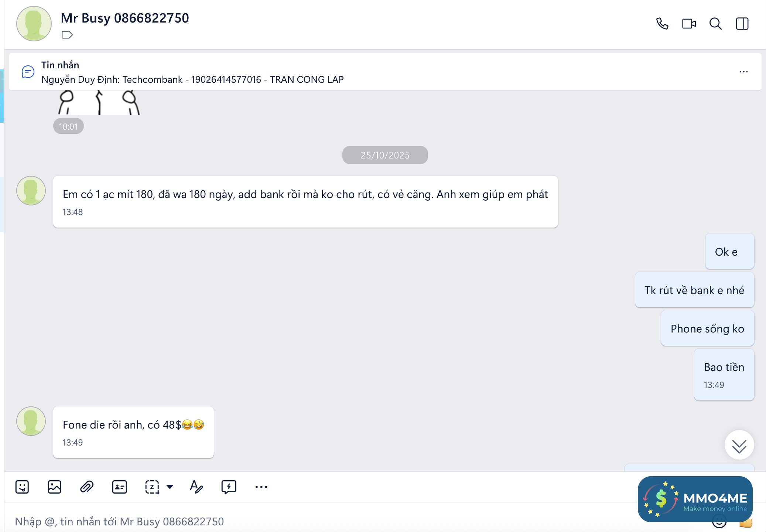Attach an image to the message
This screenshot has width=766, height=532.
coord(54,487)
